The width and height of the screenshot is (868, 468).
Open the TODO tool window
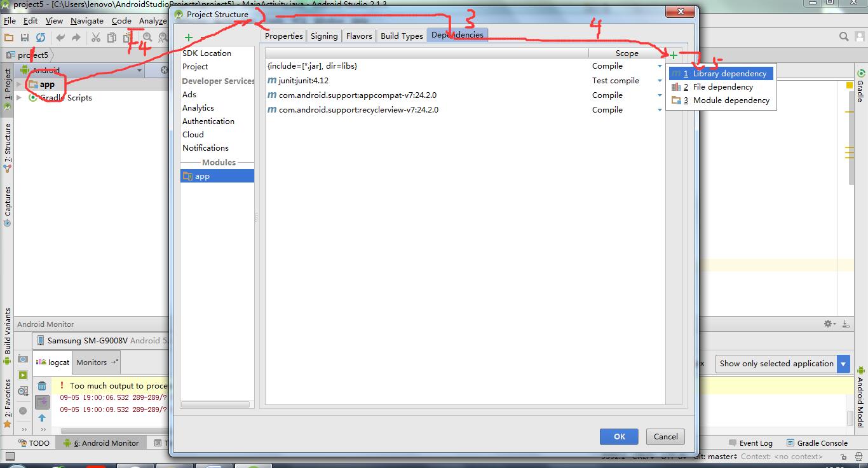34,443
